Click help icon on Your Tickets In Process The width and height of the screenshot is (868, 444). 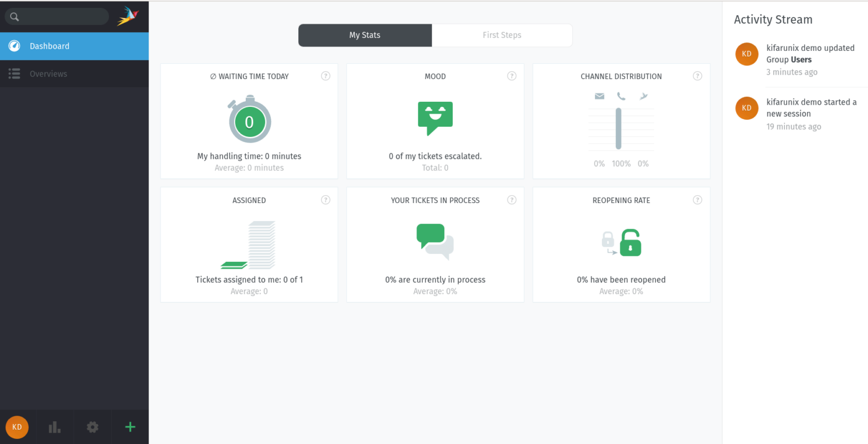(x=512, y=200)
